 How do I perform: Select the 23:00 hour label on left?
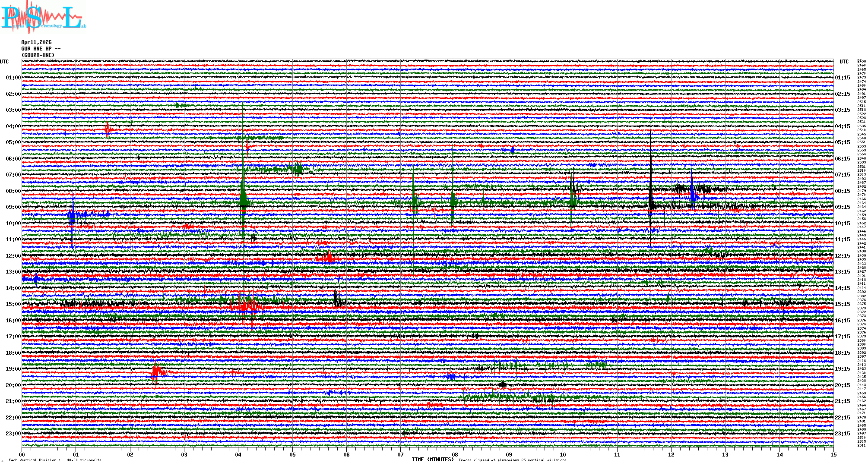coord(13,434)
